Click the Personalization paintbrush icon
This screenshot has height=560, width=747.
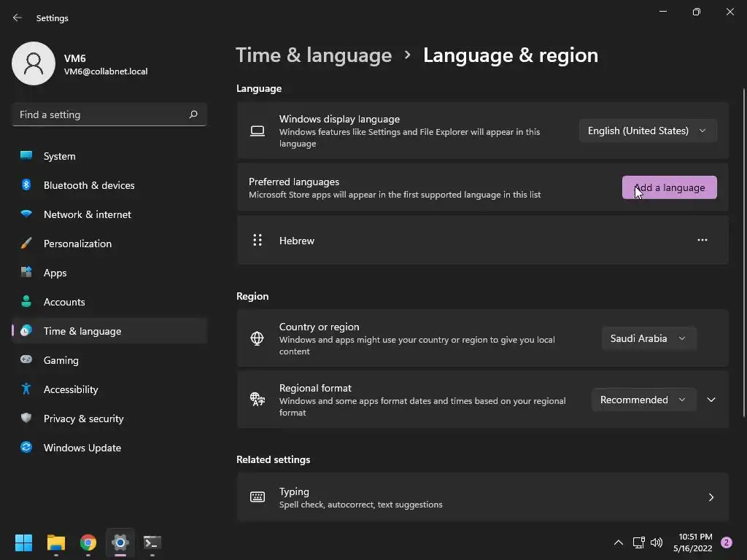click(26, 244)
